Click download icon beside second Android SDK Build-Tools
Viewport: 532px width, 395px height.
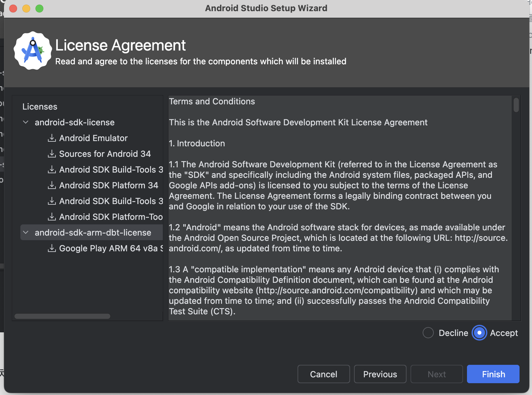tap(52, 201)
